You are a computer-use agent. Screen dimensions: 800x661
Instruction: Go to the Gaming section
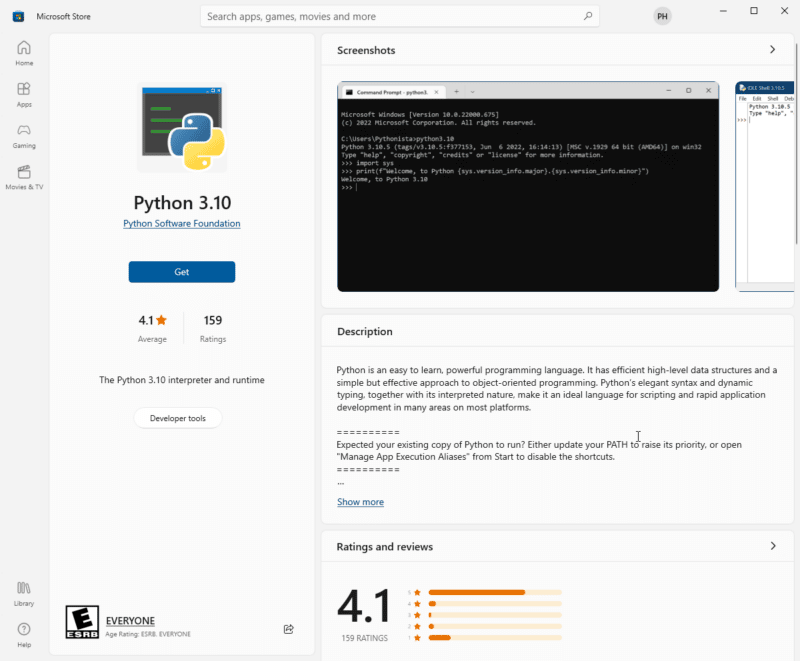24,135
